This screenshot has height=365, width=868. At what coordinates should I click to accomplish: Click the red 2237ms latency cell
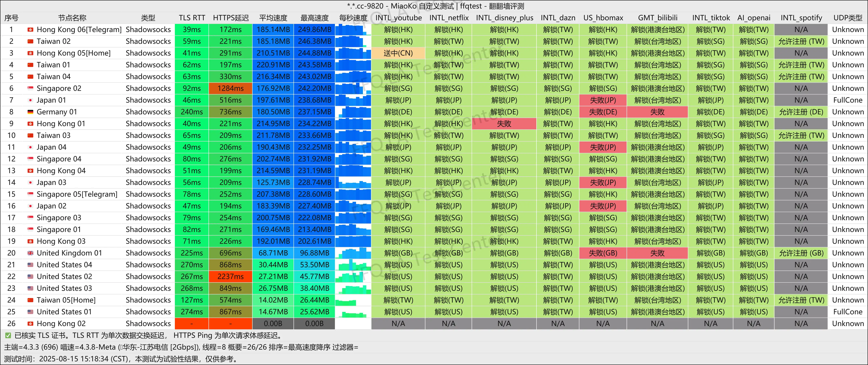[230, 277]
